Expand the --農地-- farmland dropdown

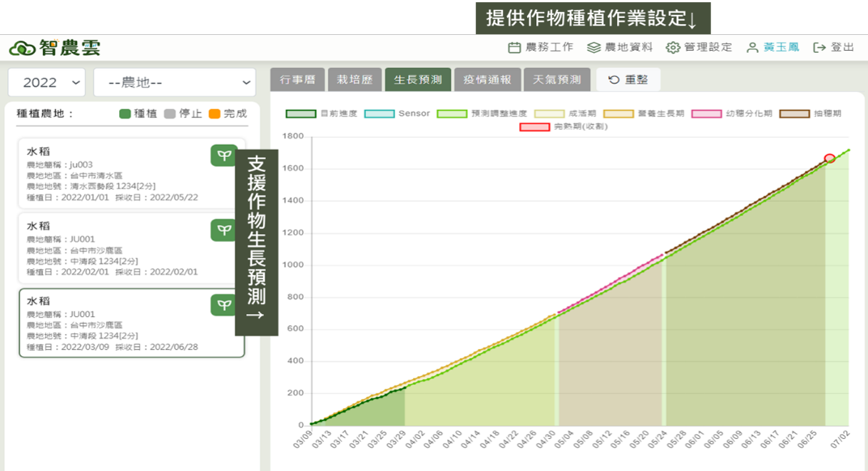[x=174, y=83]
